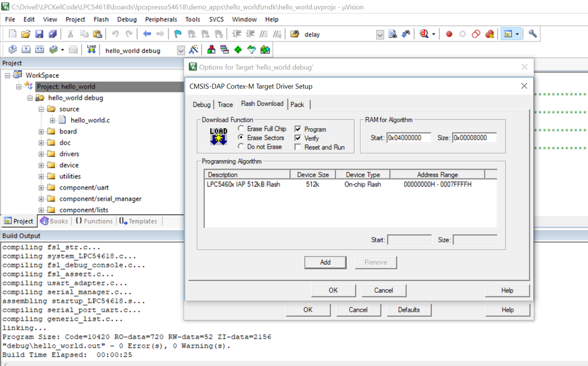Click the Save All icon
Viewport: 588px width, 366px height.
pos(52,34)
